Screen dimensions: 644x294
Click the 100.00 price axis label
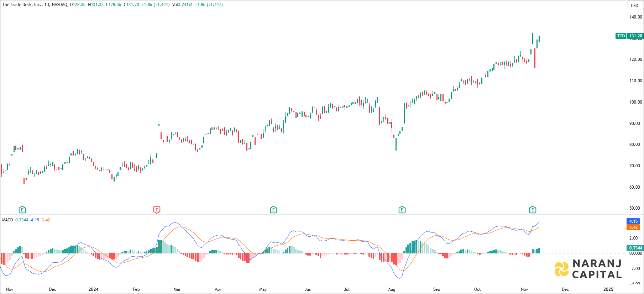point(635,102)
